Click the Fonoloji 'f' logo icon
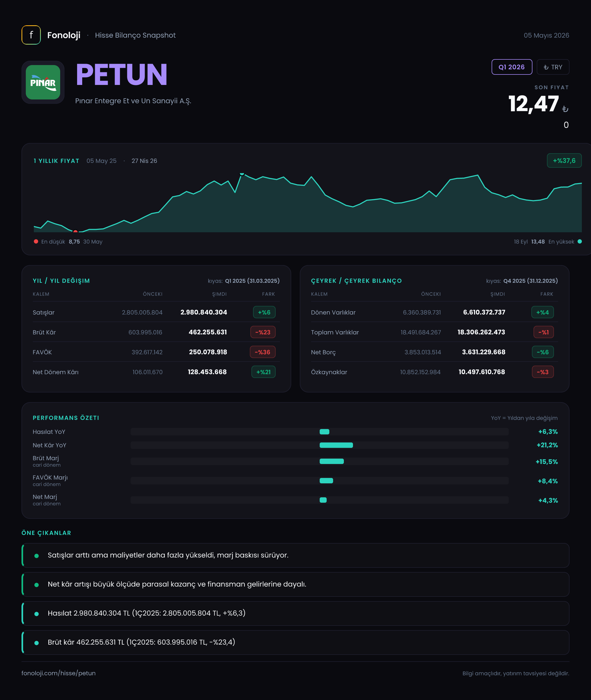Viewport: 591px width, 700px height. tap(31, 35)
